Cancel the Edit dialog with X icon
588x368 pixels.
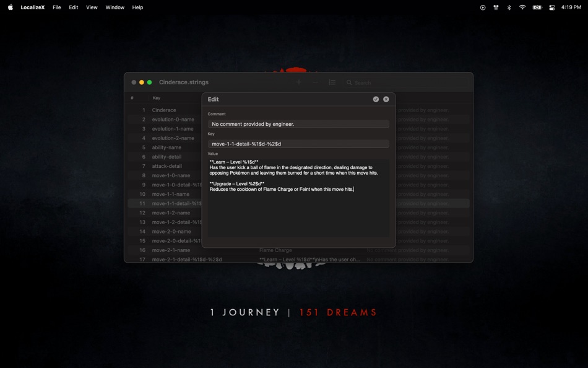point(386,99)
